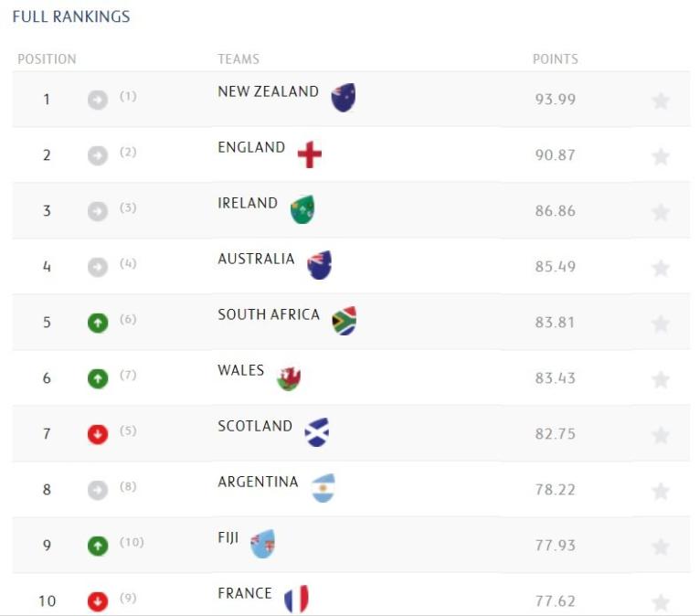Toggle the favorite star for England
Image resolution: width=700 pixels, height=616 pixels.
click(661, 156)
